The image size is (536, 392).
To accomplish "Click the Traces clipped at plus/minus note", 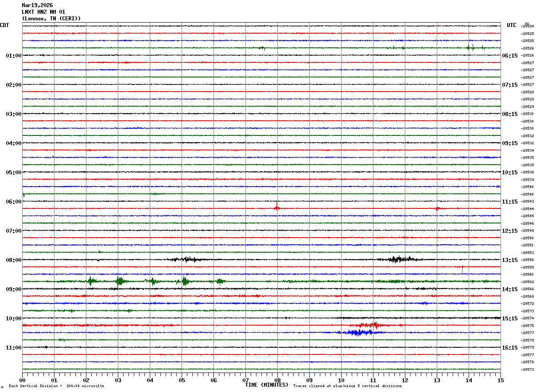I will pyautogui.click(x=347, y=386).
